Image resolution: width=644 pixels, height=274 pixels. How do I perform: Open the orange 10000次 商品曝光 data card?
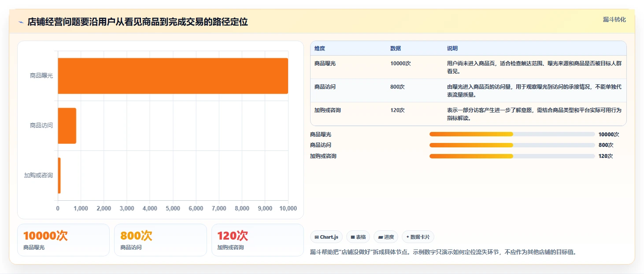pyautogui.click(x=63, y=240)
